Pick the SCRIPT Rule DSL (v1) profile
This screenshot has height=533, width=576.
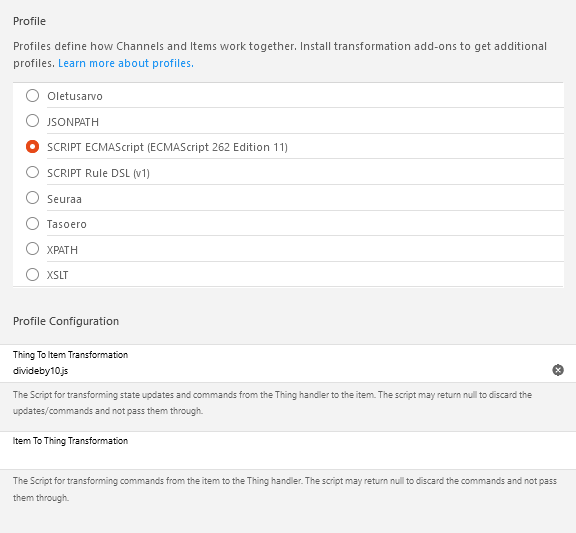(32, 172)
